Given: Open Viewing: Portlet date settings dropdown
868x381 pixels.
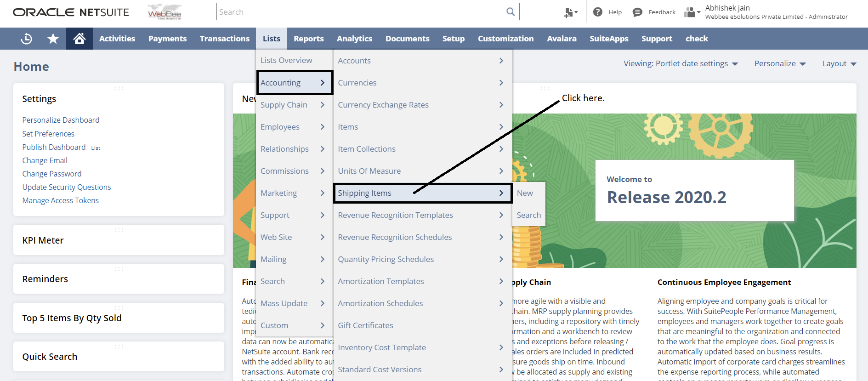Looking at the screenshot, I should (x=681, y=63).
